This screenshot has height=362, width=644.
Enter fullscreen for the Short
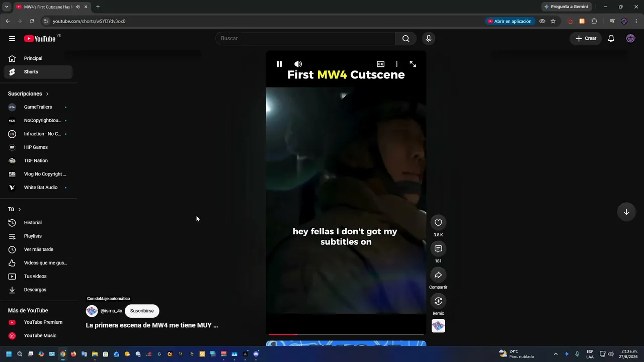pos(413,64)
